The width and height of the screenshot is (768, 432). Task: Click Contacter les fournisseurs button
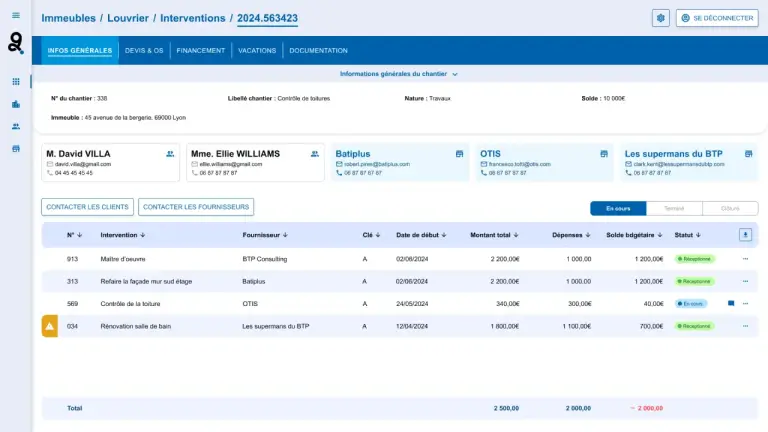pos(196,207)
